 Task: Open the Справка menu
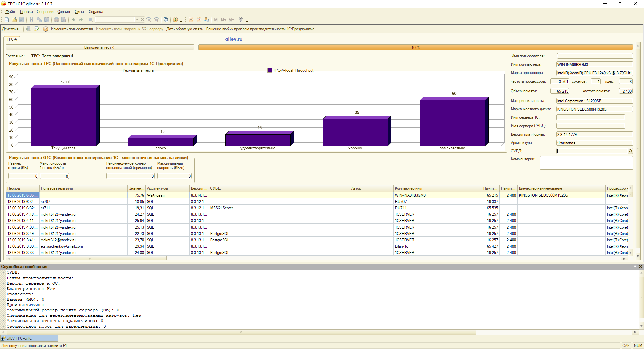pos(96,12)
